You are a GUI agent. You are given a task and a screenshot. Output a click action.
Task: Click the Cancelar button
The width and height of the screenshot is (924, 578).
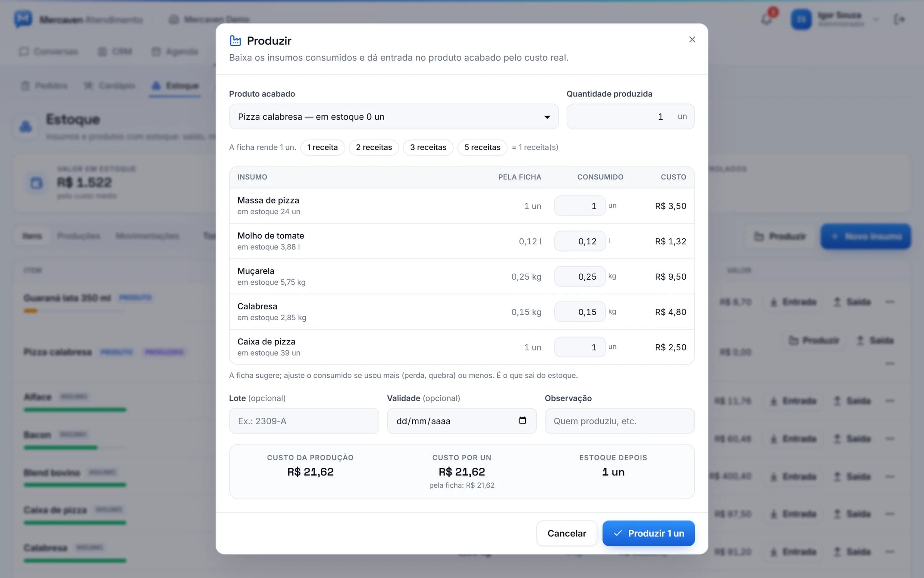point(567,533)
